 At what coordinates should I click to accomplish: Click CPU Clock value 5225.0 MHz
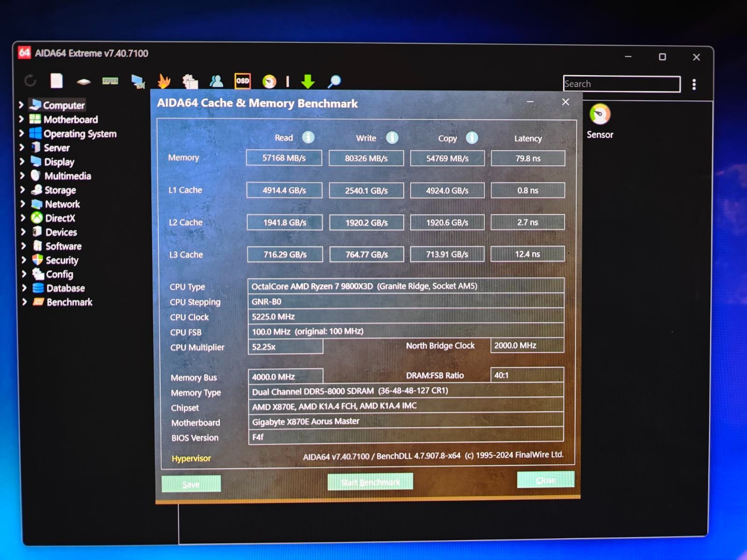point(406,316)
